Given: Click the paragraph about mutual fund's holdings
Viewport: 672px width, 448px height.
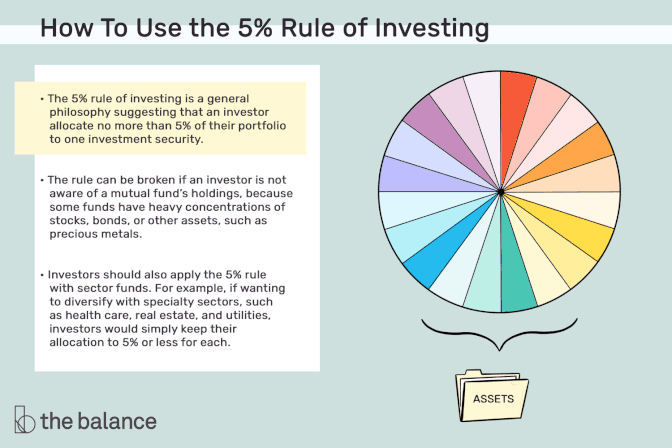Looking at the screenshot, I should [167, 207].
